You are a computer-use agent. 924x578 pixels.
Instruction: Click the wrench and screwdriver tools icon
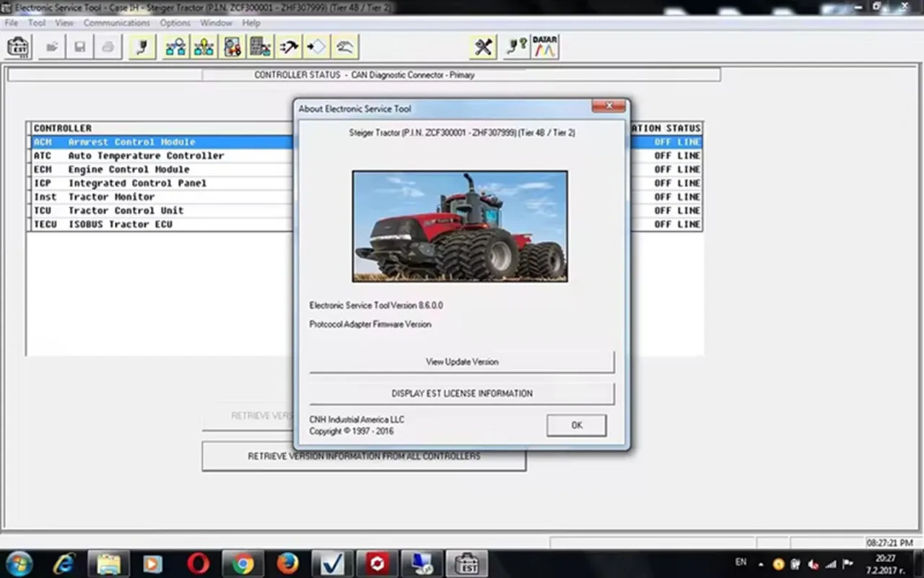click(x=483, y=48)
